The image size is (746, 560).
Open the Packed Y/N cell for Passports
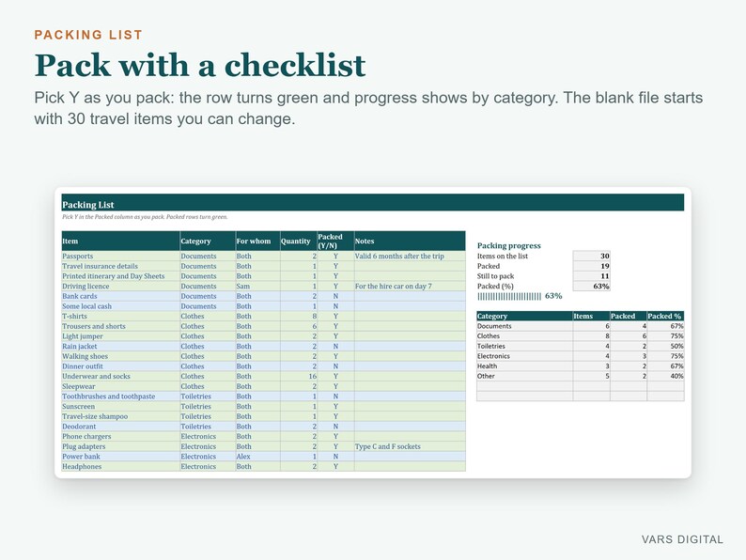(335, 256)
